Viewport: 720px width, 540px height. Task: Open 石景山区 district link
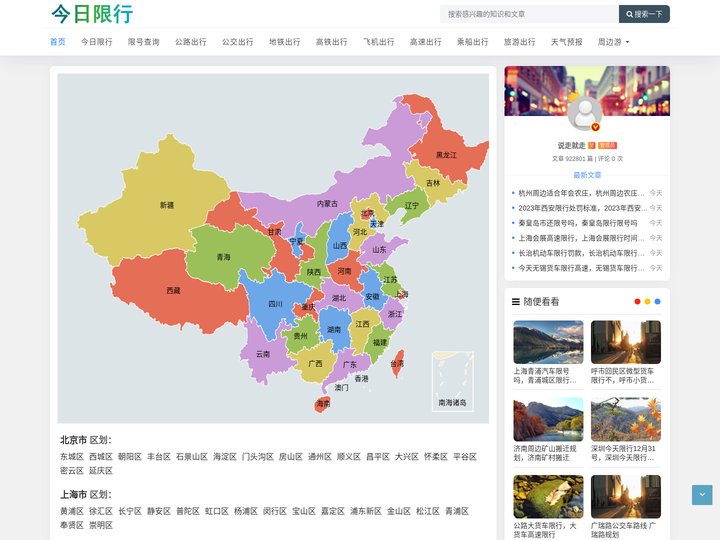pos(192,457)
